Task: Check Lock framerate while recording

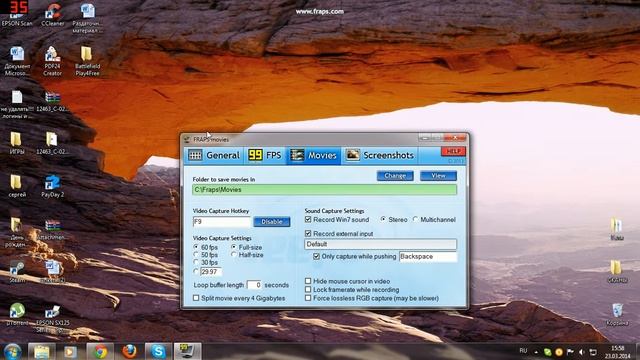Action: pos(308,289)
